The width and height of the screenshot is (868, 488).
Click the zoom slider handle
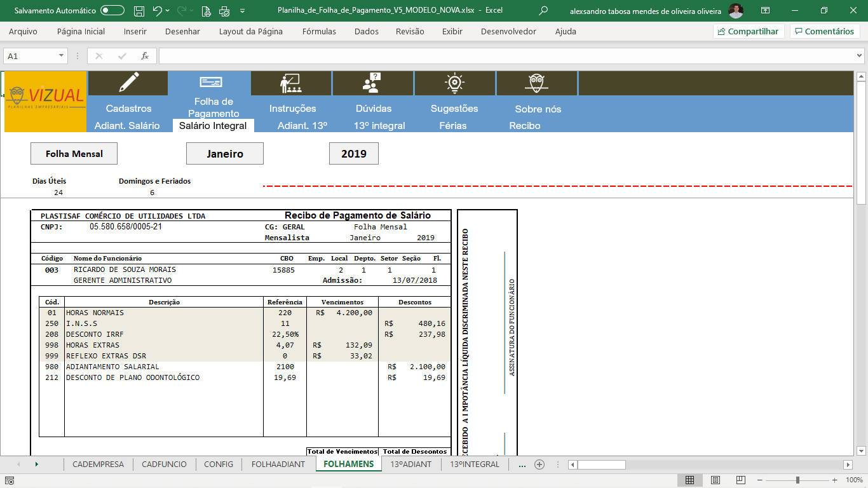point(797,480)
